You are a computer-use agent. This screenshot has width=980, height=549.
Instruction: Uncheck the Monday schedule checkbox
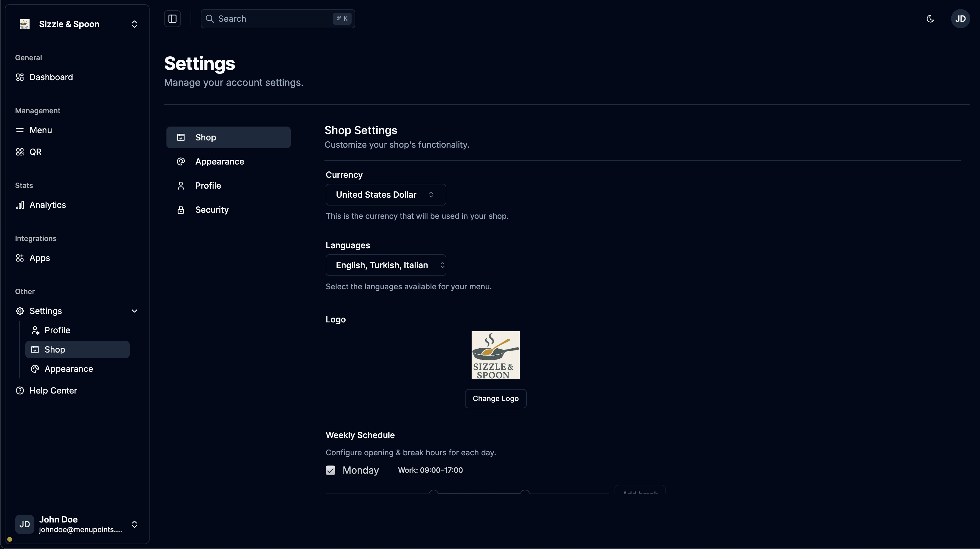click(330, 470)
